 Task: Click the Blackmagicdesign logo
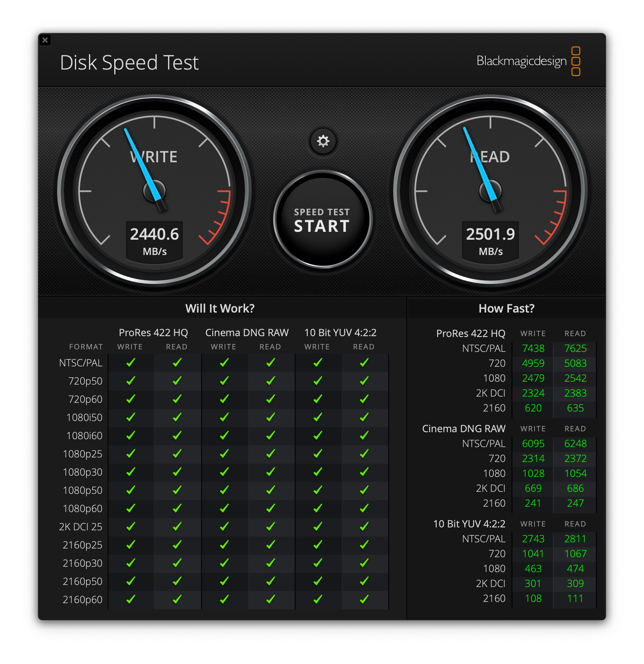pyautogui.click(x=528, y=61)
